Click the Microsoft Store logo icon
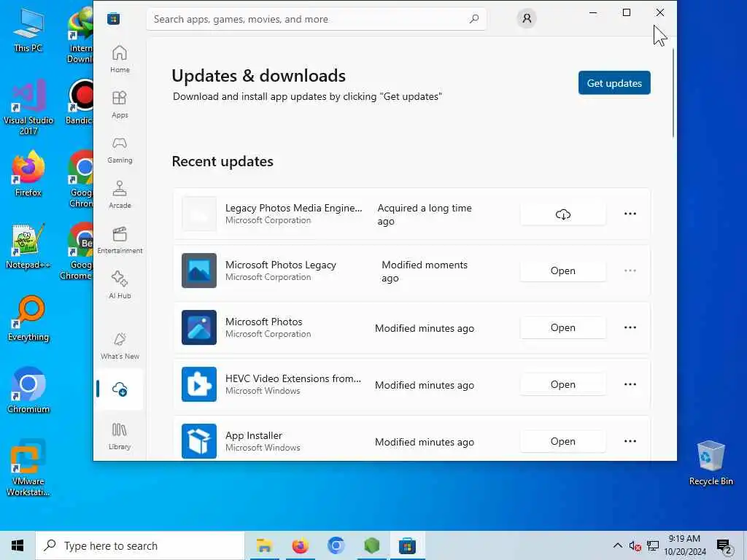 pyautogui.click(x=113, y=19)
